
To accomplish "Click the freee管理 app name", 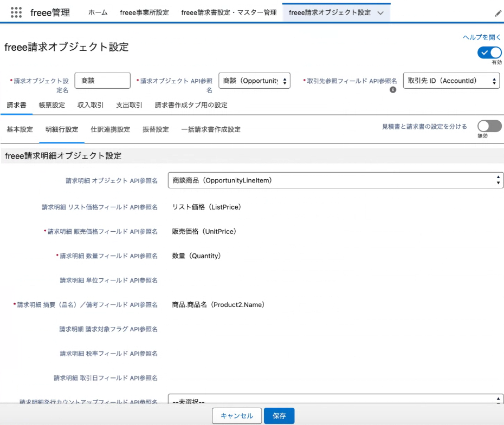I will (50, 12).
